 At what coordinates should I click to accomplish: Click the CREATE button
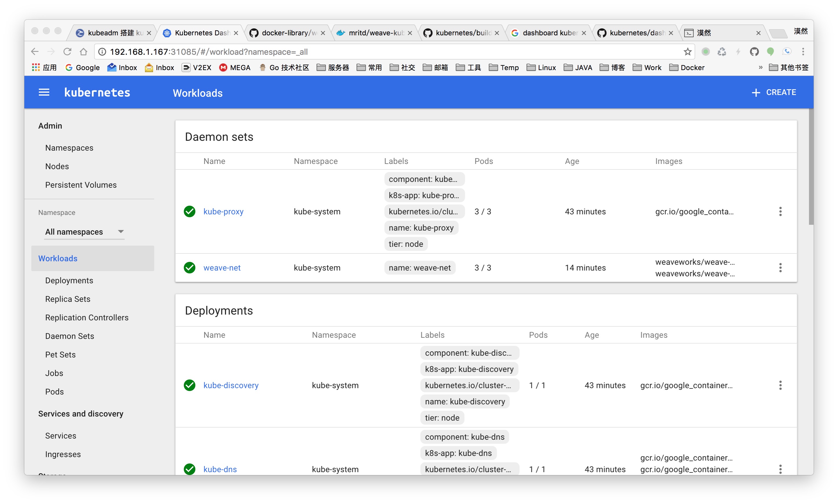pos(774,92)
